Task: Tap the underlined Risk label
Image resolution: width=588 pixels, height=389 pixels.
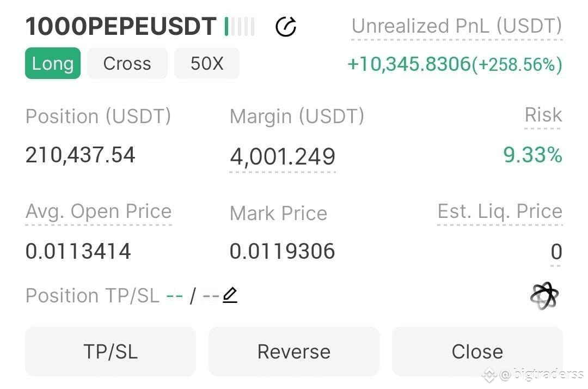Action: point(543,115)
